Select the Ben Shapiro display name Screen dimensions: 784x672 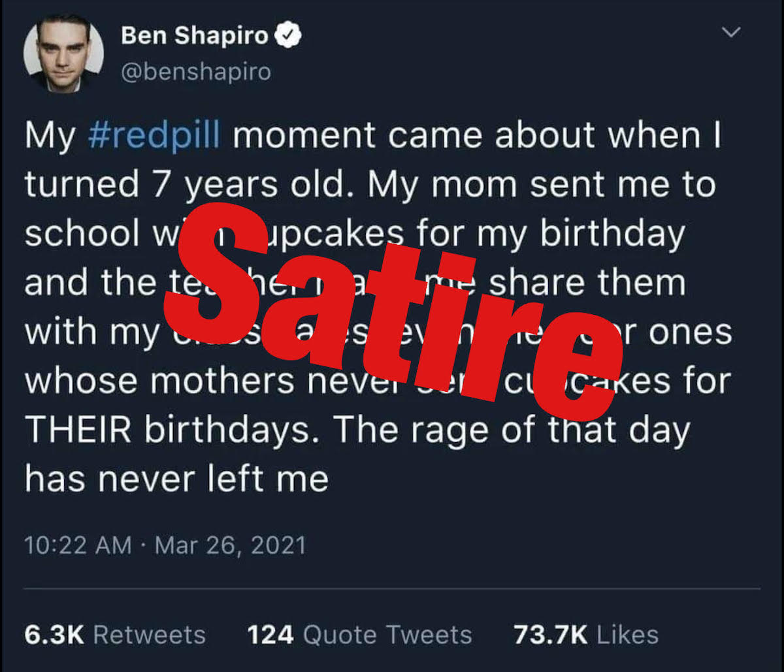pos(194,35)
